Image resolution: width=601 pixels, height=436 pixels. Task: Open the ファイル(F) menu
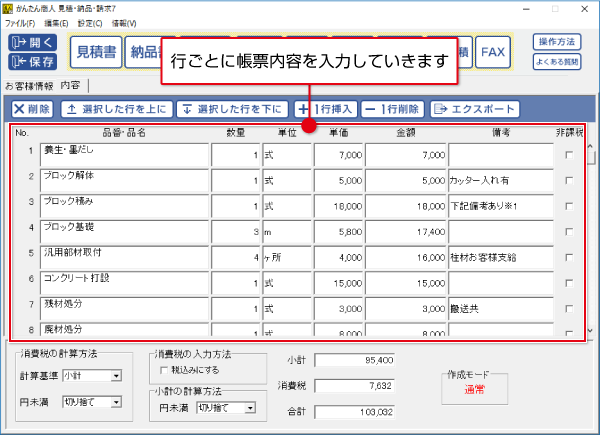pyautogui.click(x=18, y=21)
